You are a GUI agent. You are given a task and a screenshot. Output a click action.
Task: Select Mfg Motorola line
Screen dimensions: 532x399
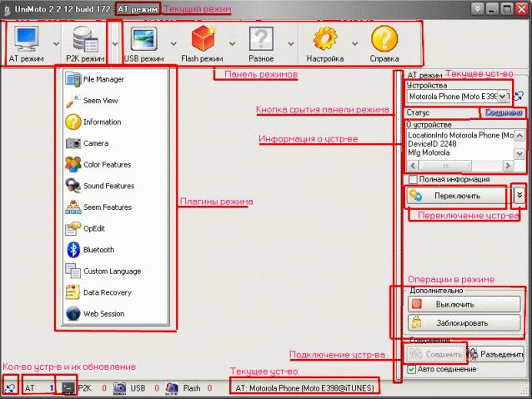[429, 152]
